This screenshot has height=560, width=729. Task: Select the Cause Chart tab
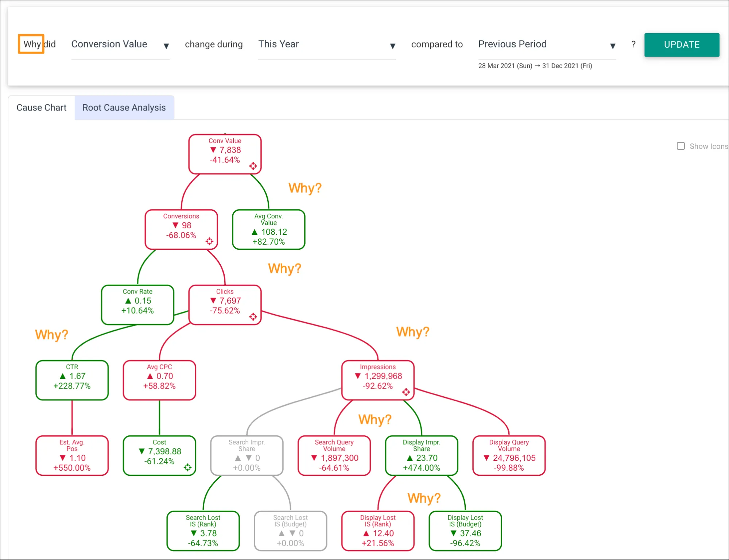pos(41,108)
